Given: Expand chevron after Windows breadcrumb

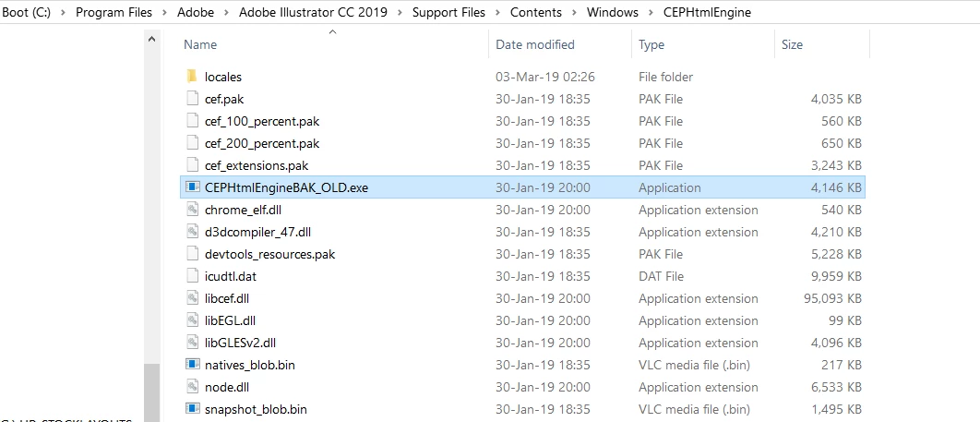Looking at the screenshot, I should [x=651, y=13].
